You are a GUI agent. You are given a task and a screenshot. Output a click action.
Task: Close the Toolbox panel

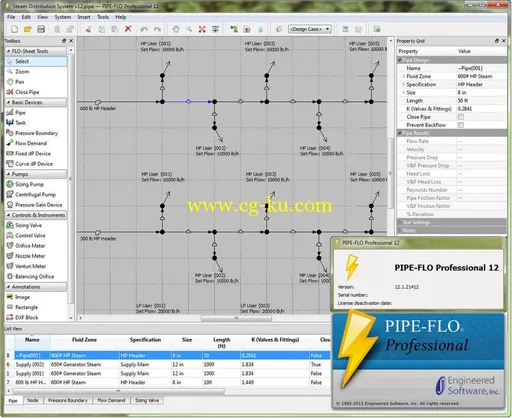(x=71, y=41)
